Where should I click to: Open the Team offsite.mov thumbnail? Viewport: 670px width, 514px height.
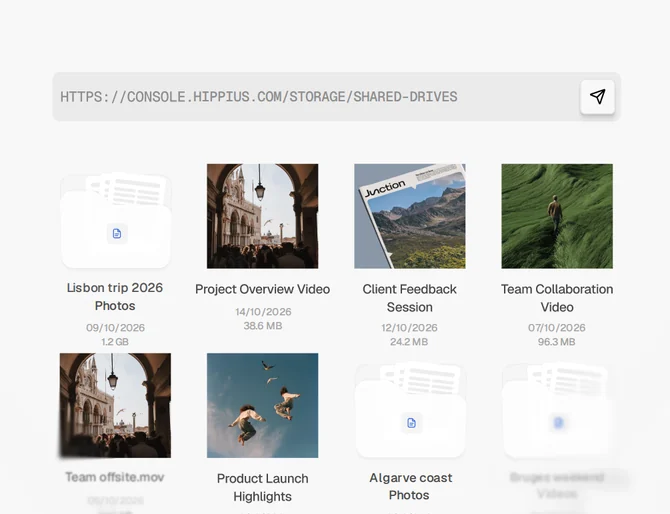pyautogui.click(x=115, y=405)
